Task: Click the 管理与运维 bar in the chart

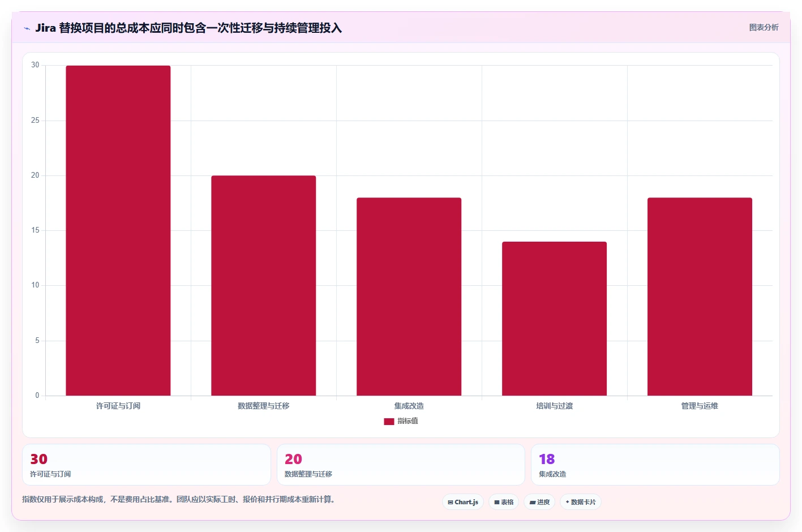Action: pos(700,297)
